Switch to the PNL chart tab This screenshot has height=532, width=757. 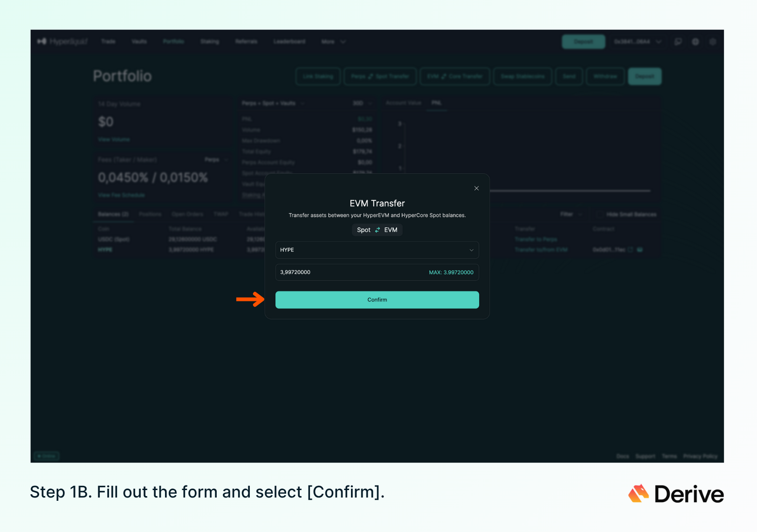point(436,103)
